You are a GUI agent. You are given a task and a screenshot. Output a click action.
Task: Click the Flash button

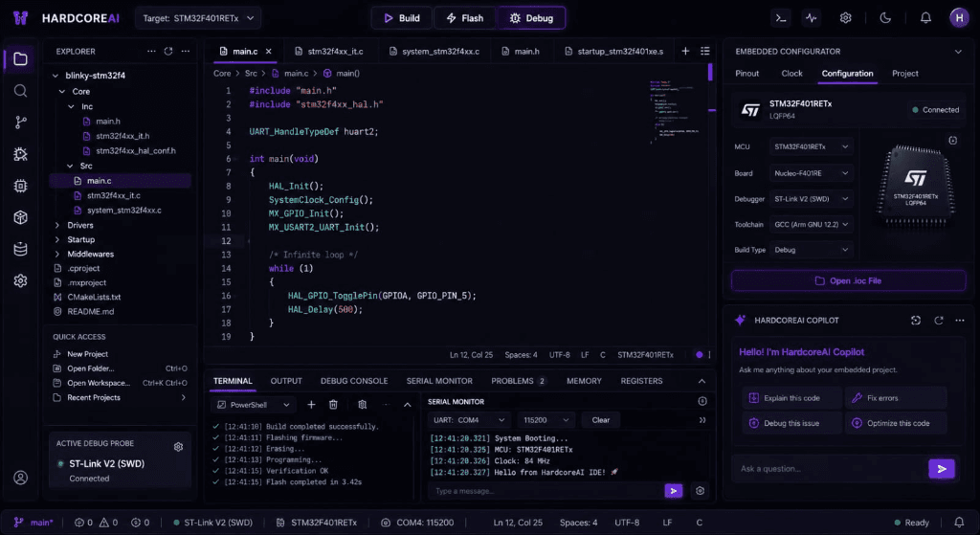coord(464,18)
